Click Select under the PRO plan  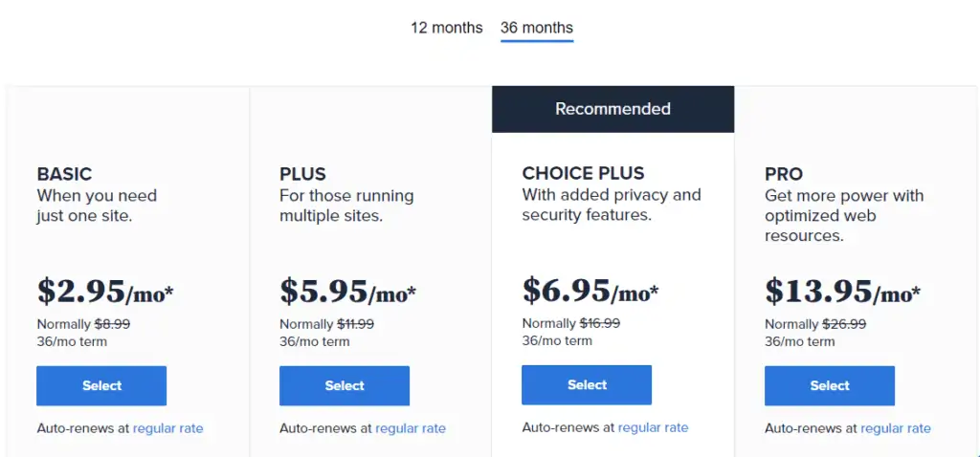coord(830,386)
